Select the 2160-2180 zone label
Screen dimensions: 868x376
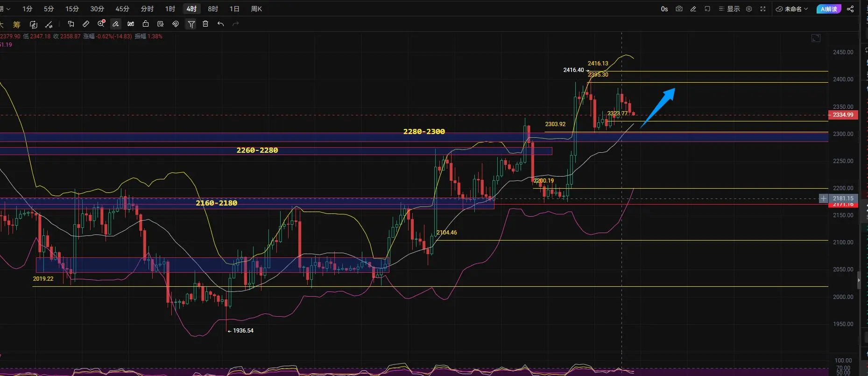tap(217, 203)
